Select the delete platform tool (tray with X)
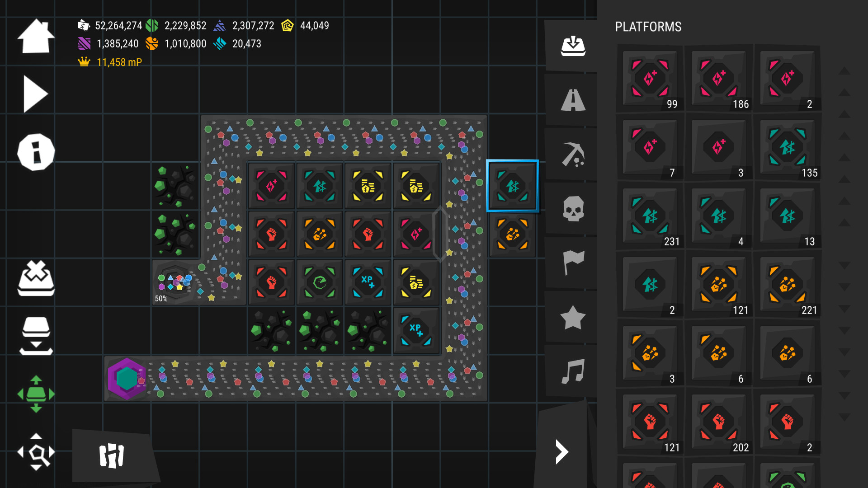The image size is (868, 488). click(x=36, y=277)
